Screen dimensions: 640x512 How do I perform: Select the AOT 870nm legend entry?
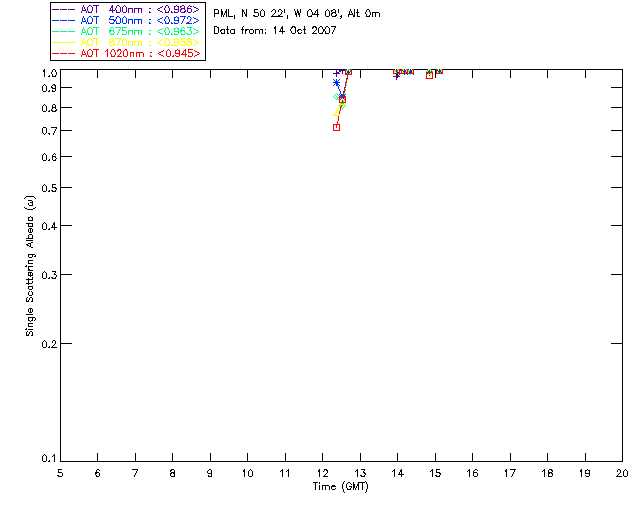pyautogui.click(x=127, y=42)
